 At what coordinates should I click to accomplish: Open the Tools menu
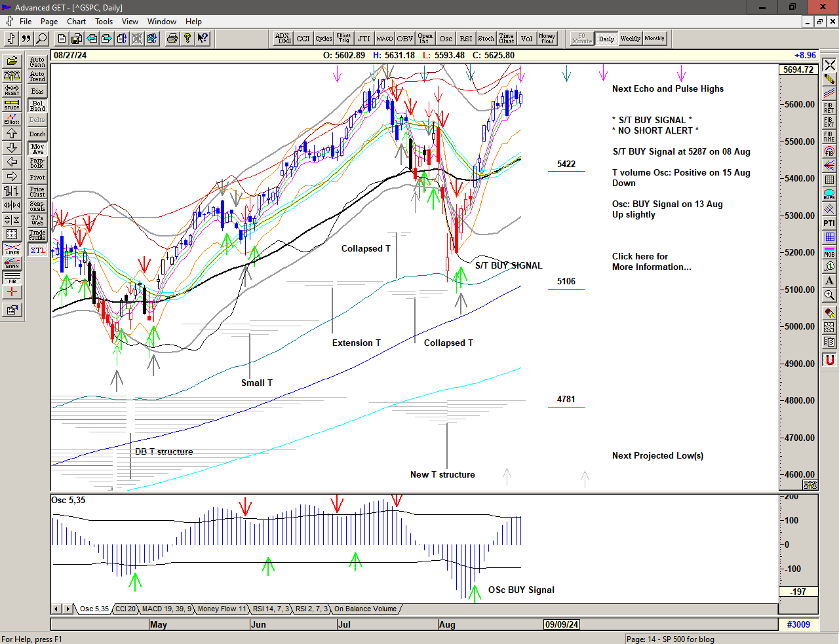104,22
